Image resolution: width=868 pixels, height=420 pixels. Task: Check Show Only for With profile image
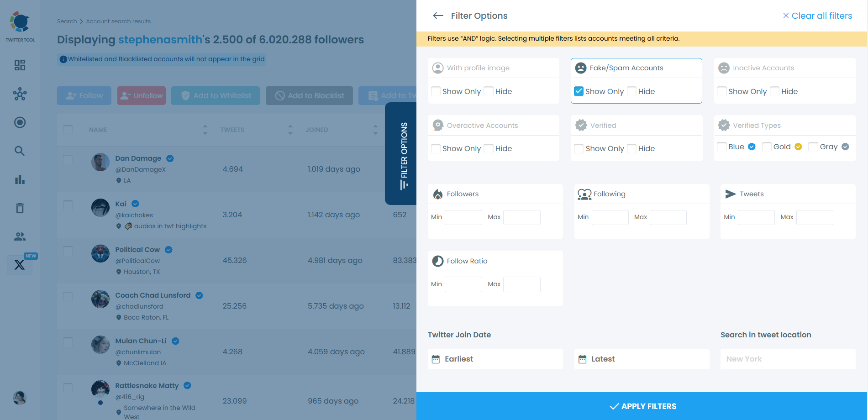436,91
